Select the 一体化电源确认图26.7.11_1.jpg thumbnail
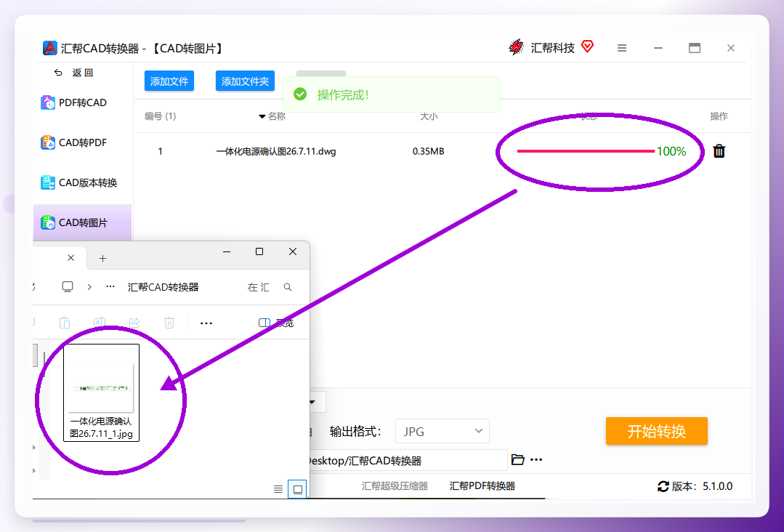The image size is (784, 532). pos(102,392)
